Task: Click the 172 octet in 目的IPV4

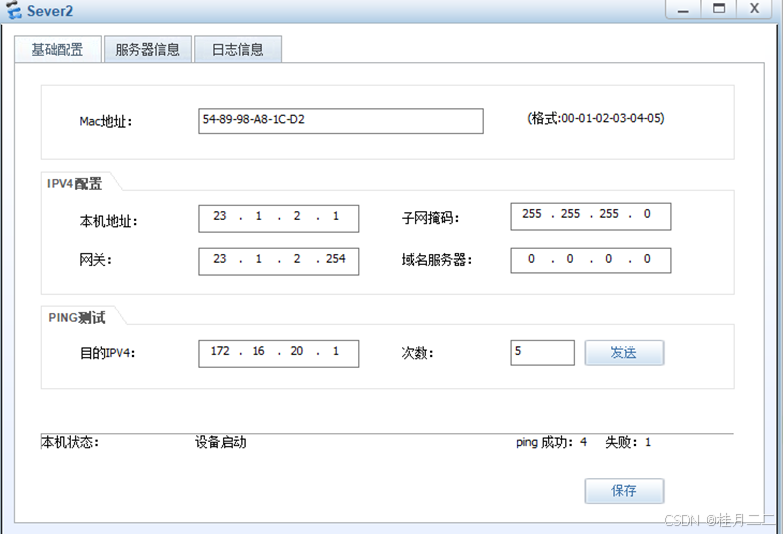Action: coord(220,351)
